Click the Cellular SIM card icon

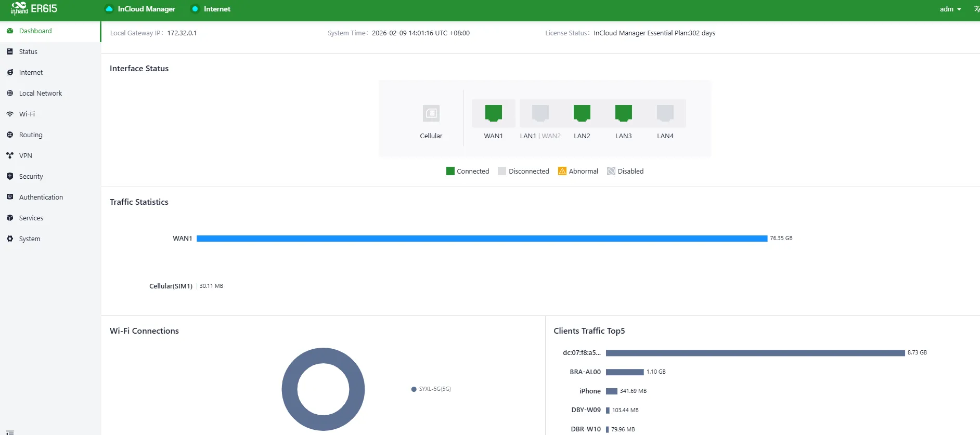[431, 113]
